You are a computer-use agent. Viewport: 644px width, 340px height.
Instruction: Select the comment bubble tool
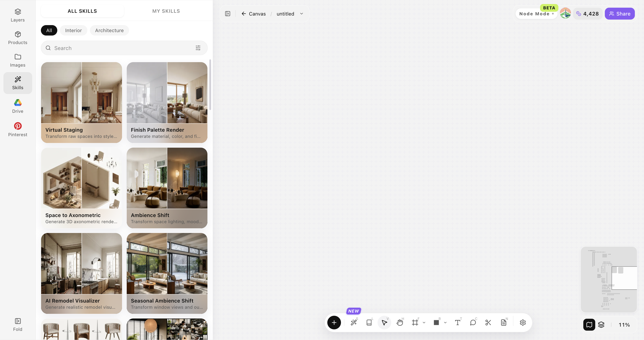coord(473,323)
